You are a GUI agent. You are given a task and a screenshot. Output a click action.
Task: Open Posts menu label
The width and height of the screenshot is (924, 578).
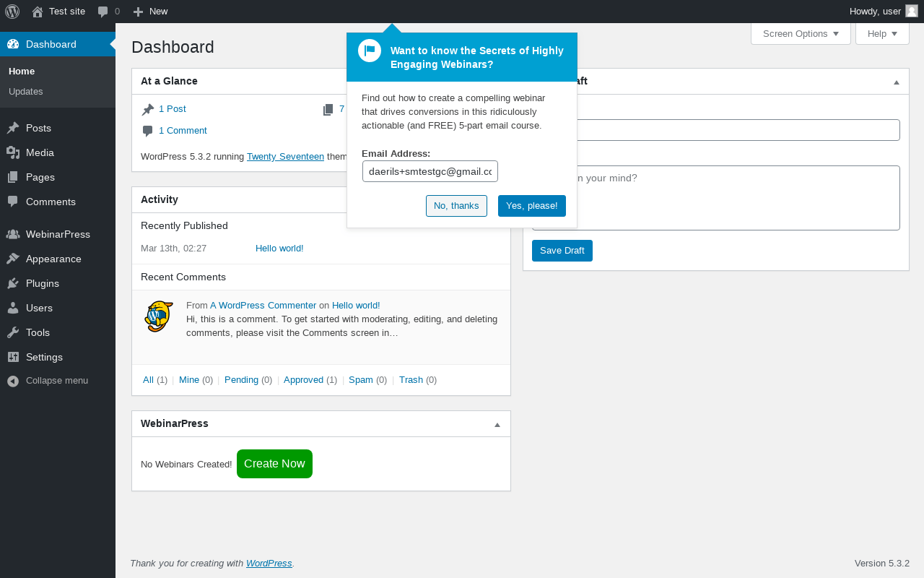[38, 128]
